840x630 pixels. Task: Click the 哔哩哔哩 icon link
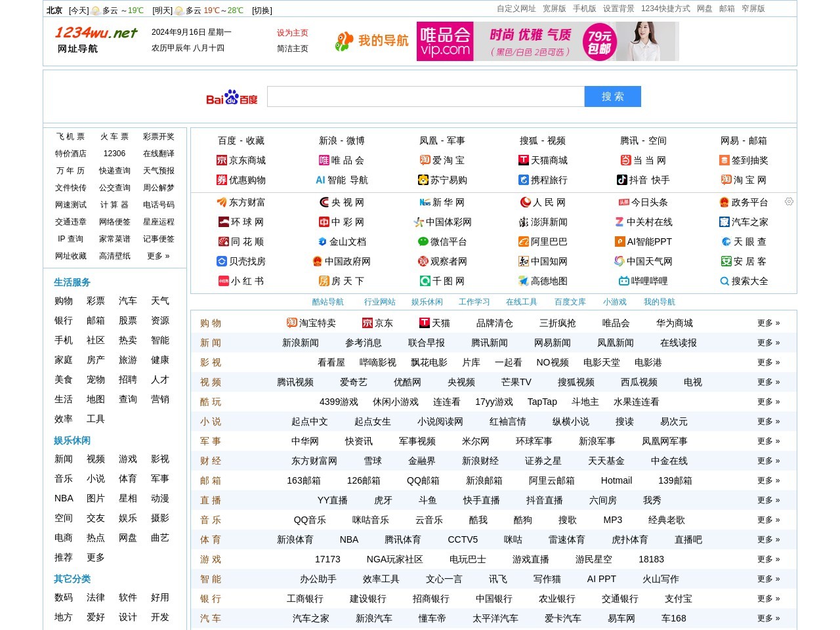pos(623,281)
